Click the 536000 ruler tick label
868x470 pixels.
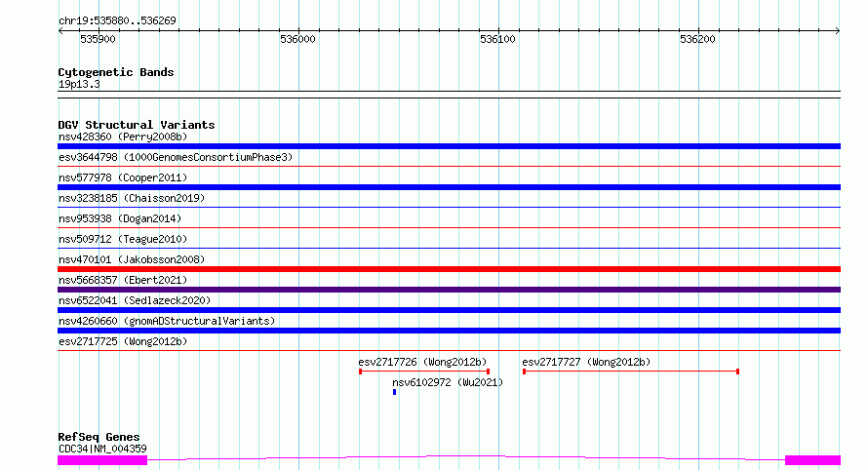click(297, 39)
